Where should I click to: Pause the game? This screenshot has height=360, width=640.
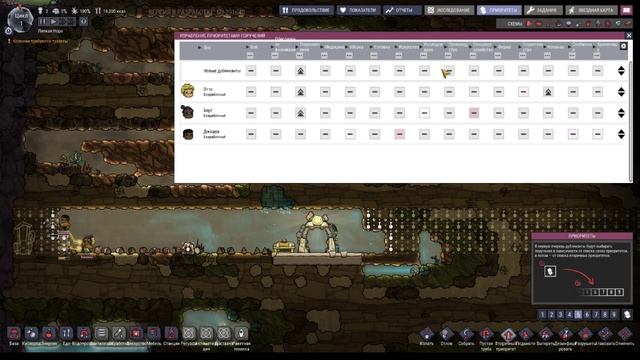point(43,21)
